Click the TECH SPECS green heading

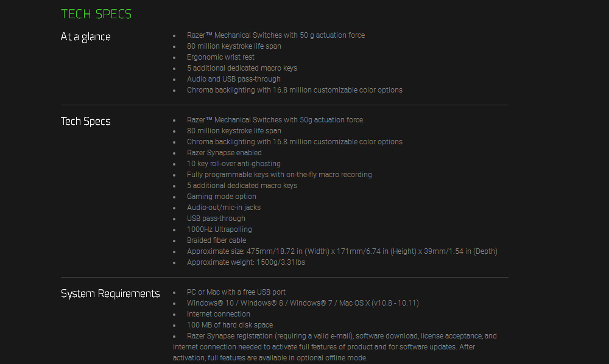tap(96, 14)
